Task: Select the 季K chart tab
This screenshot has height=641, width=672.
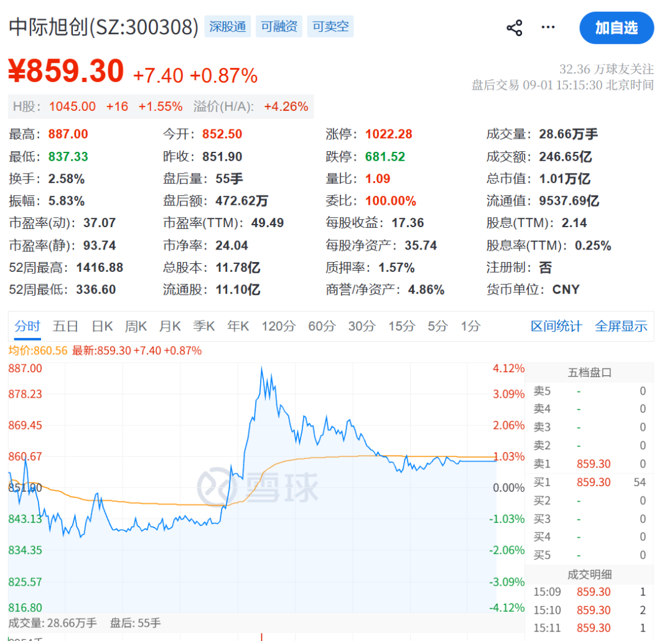Action: pos(203,326)
